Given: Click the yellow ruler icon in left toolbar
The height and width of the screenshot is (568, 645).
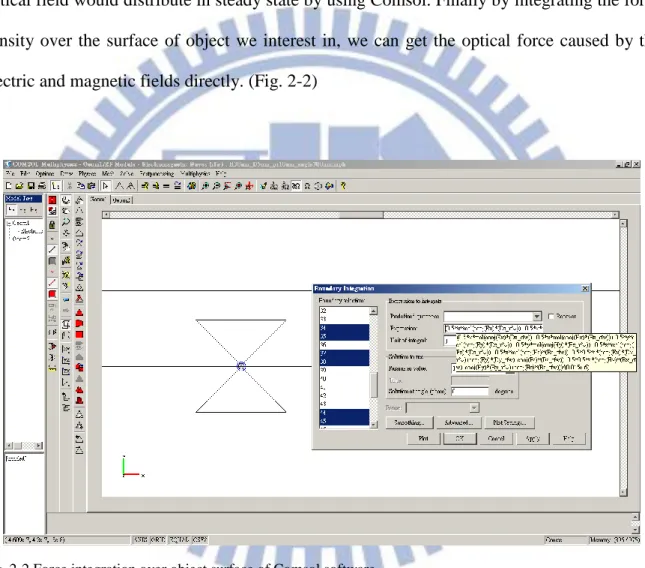Looking at the screenshot, I should click(x=52, y=369).
